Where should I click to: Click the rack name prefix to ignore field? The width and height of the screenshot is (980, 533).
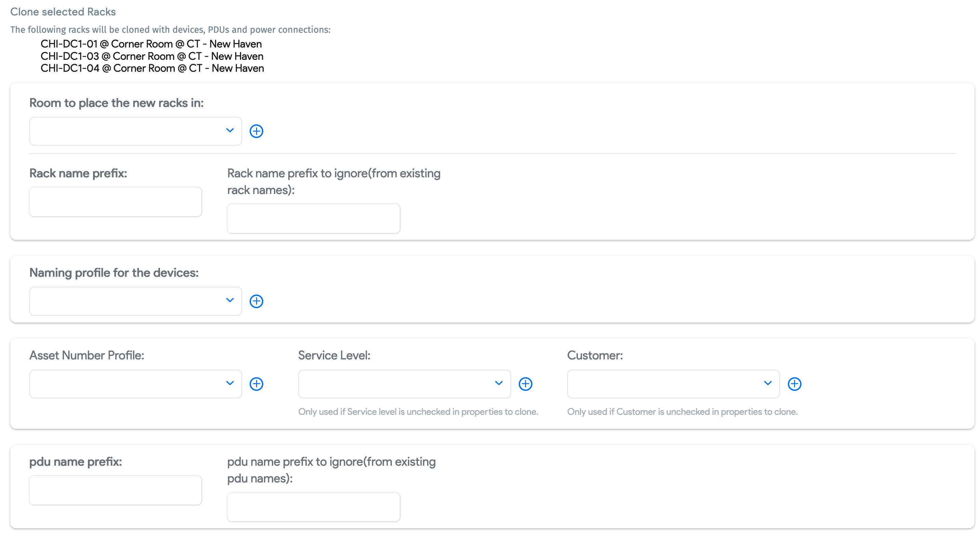[x=313, y=218]
